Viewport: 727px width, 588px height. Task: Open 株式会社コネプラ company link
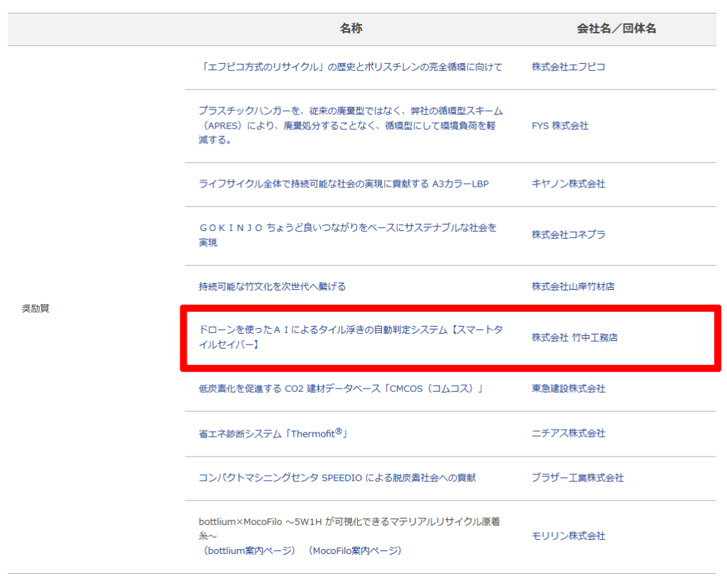click(568, 234)
